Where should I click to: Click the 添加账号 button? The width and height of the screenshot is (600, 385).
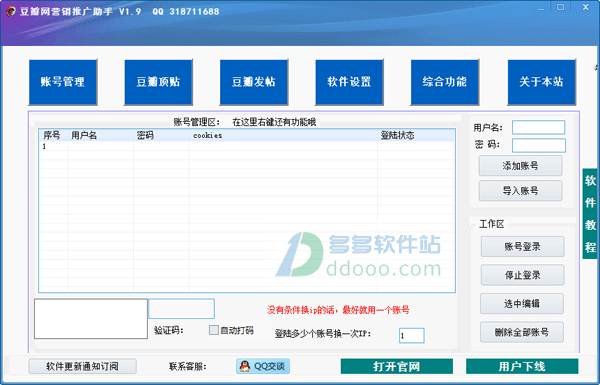(x=520, y=166)
